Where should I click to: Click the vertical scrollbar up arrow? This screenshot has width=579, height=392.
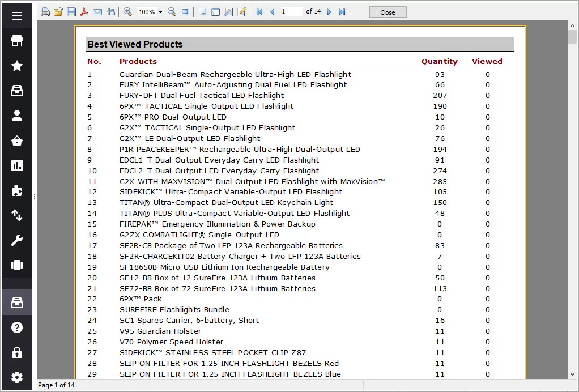572,25
